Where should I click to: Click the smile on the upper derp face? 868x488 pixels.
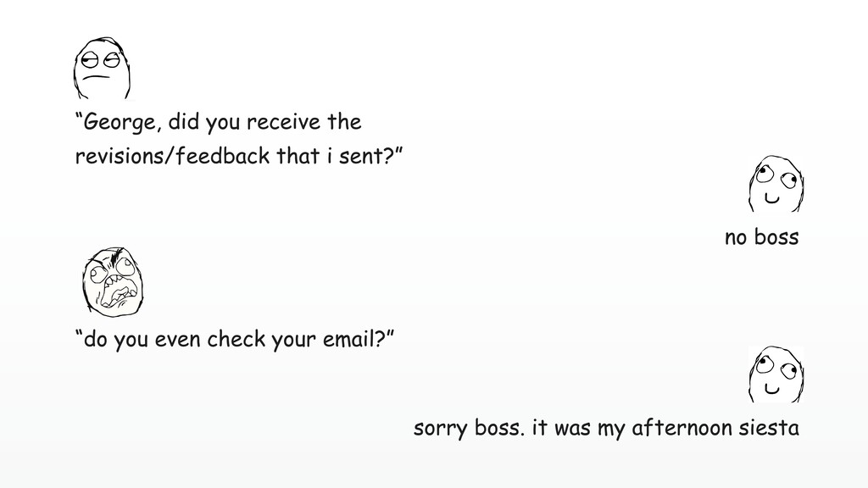(x=771, y=197)
